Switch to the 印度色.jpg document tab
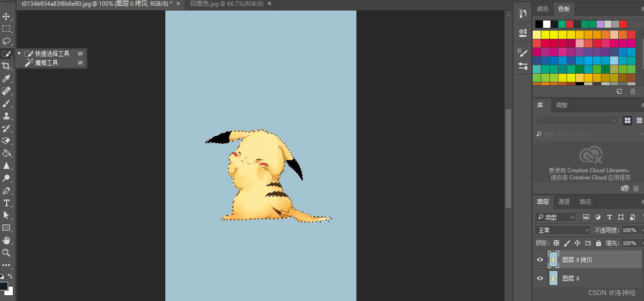 (226, 4)
